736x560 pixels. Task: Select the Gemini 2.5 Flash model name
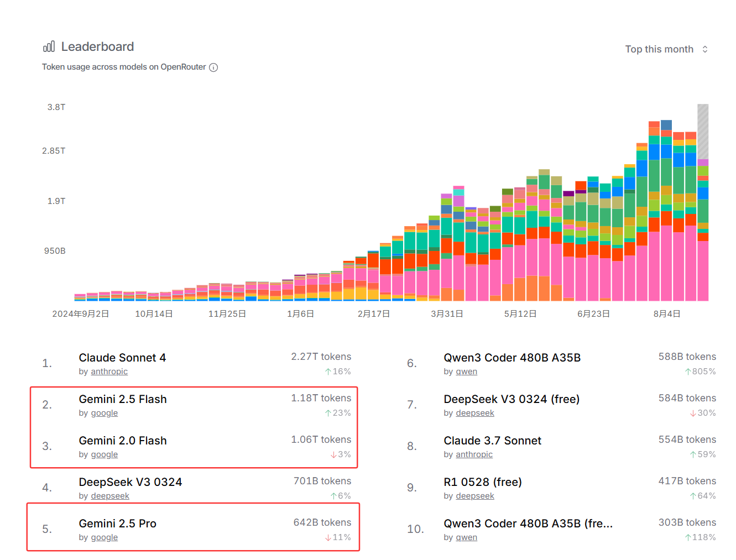click(x=123, y=399)
